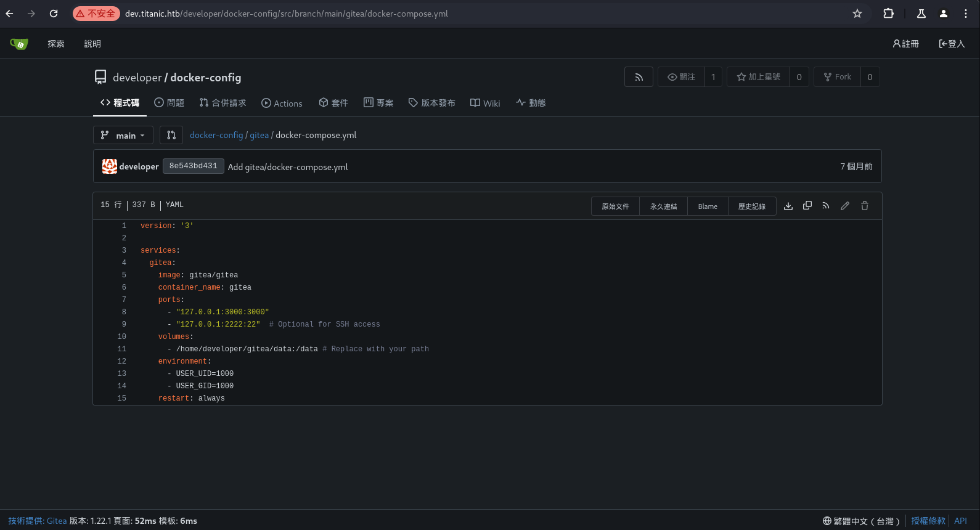Fork the docker-config repository

coord(837,77)
